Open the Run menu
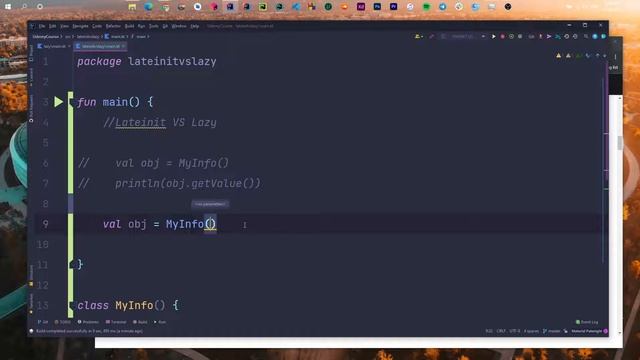 click(x=141, y=26)
